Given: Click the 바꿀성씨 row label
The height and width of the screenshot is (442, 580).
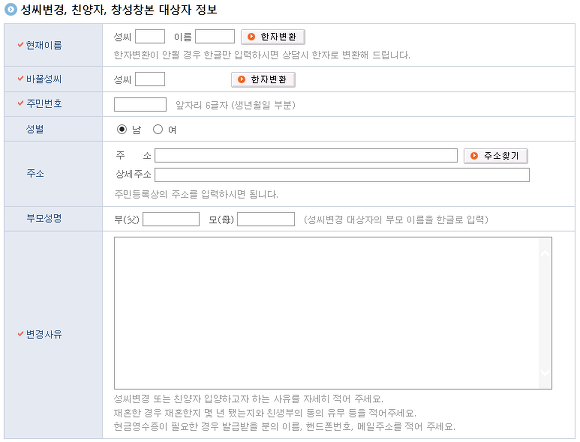Looking at the screenshot, I should coord(44,79).
